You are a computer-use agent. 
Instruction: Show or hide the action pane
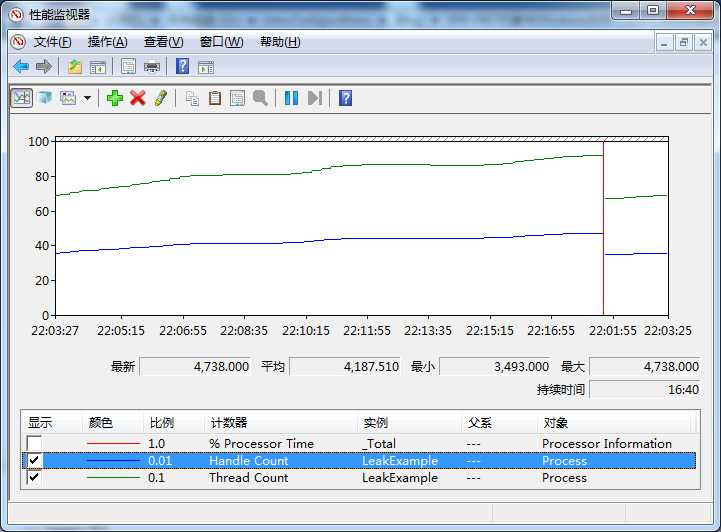coord(206,67)
